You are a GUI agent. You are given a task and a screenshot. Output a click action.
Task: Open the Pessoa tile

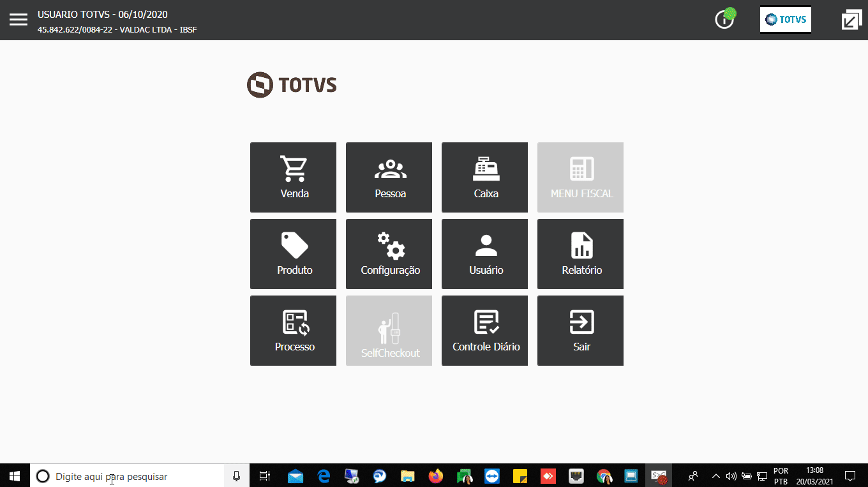pyautogui.click(x=389, y=177)
